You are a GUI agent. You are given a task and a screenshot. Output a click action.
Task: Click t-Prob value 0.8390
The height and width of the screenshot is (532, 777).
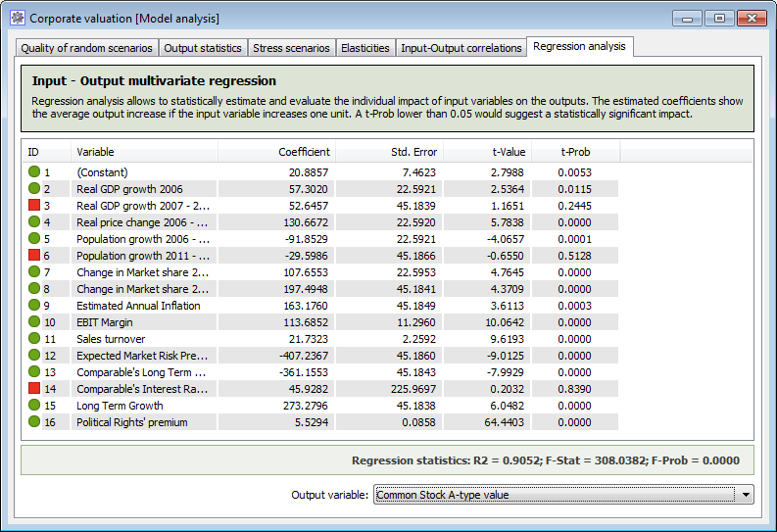(574, 389)
